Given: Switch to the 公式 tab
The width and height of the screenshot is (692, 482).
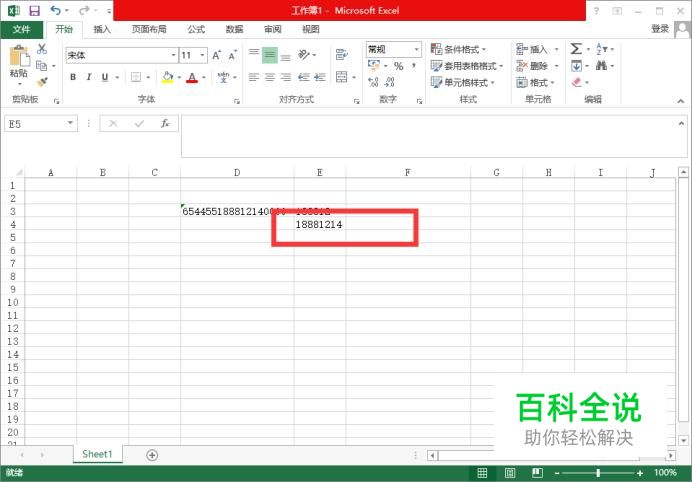Looking at the screenshot, I should (196, 29).
